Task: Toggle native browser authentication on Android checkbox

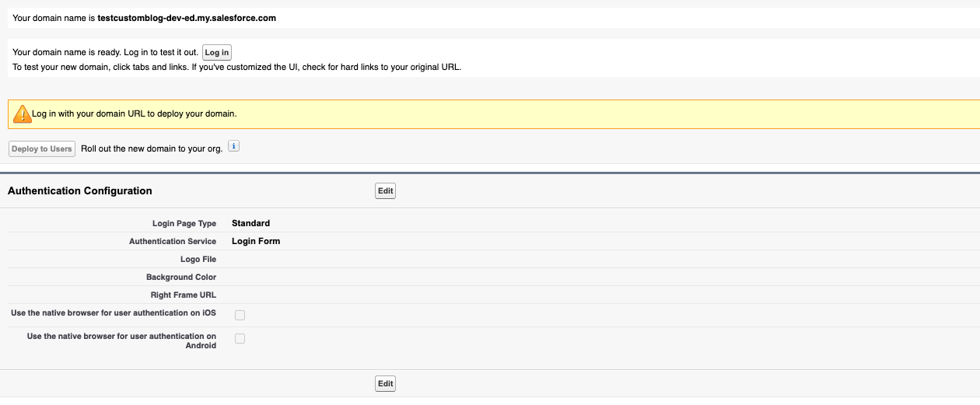Action: pyautogui.click(x=240, y=338)
